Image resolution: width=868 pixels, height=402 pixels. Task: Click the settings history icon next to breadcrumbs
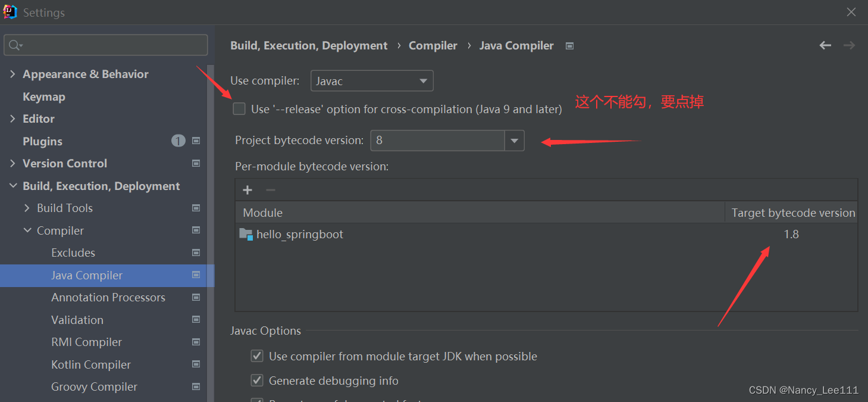click(569, 45)
